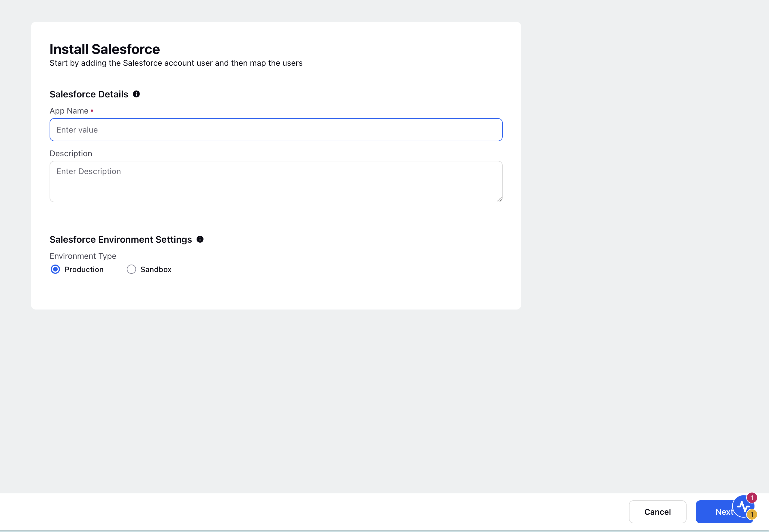The height and width of the screenshot is (532, 769).
Task: Click the "Environment Type" label
Action: pos(83,256)
